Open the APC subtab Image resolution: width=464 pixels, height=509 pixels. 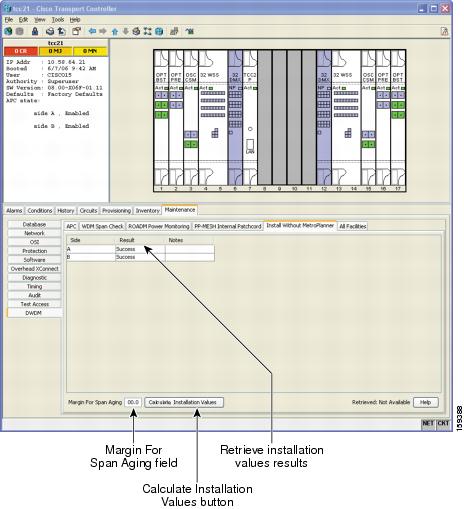tap(71, 226)
